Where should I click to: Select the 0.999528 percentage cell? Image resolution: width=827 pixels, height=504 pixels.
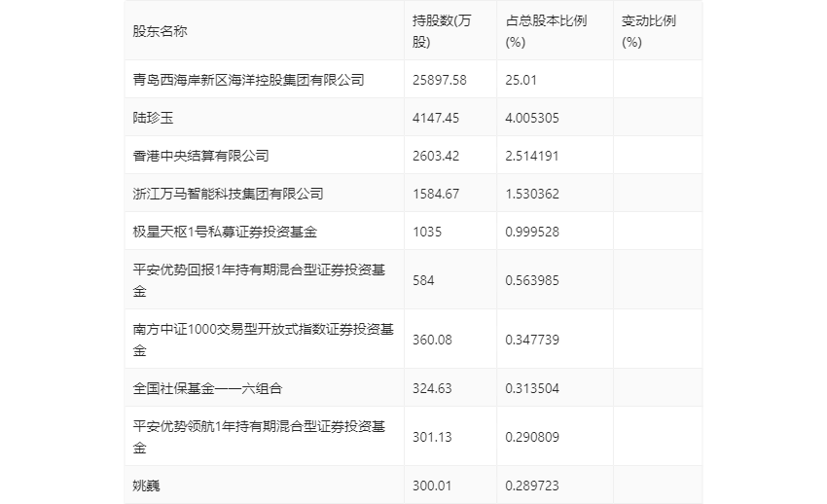(532, 232)
